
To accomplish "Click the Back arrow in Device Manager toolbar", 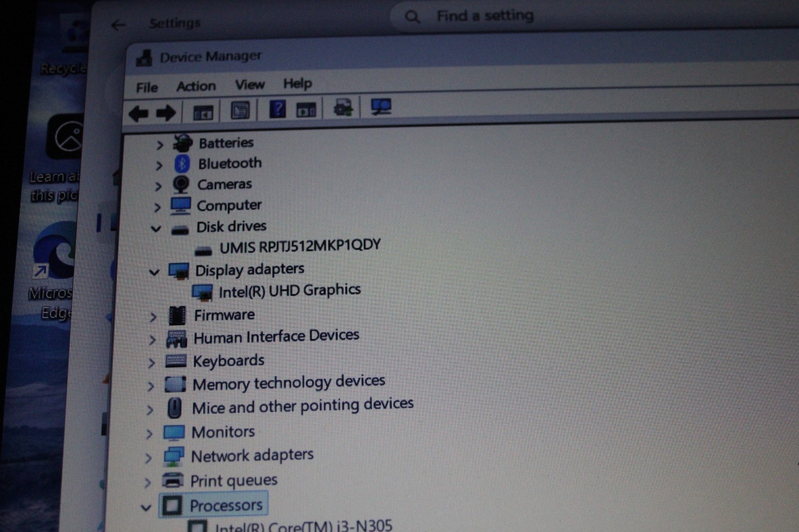I will [138, 114].
